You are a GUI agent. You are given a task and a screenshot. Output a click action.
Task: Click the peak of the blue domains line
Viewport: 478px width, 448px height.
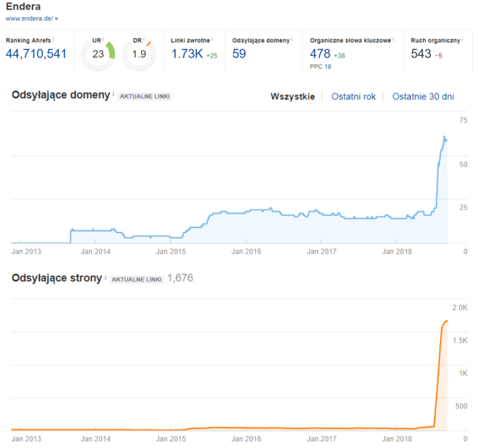point(444,136)
